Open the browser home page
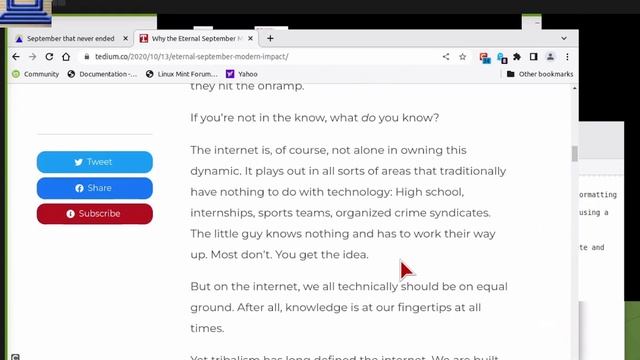 click(66, 57)
